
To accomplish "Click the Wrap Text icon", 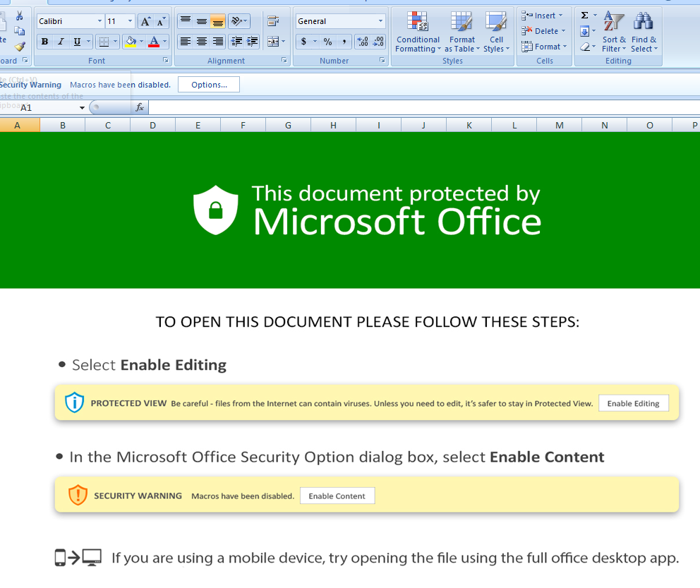I will click(273, 21).
